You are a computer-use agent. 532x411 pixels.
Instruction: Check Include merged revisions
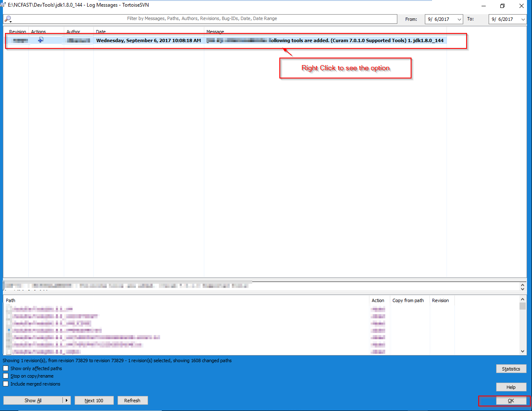click(6, 384)
